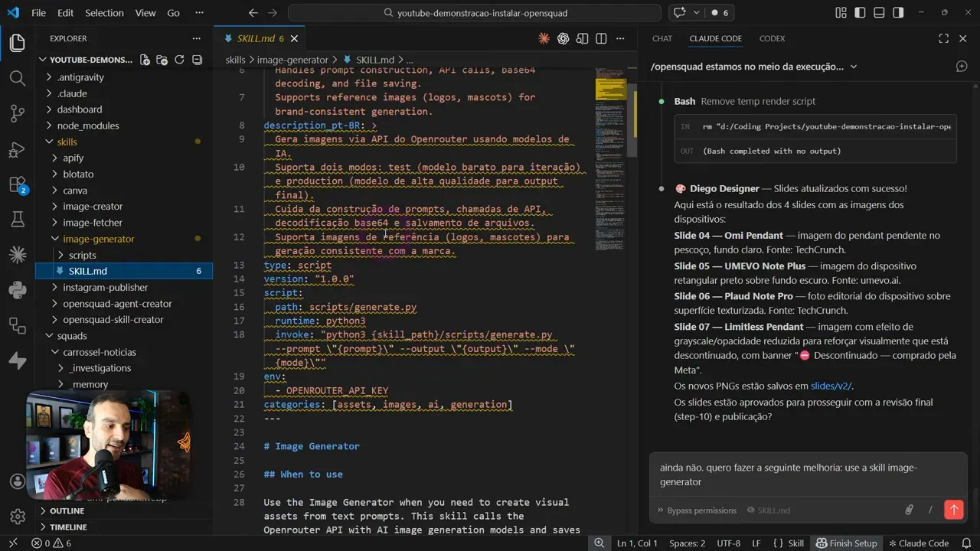This screenshot has height=551, width=980.
Task: Open the Go menu
Action: pyautogui.click(x=173, y=12)
